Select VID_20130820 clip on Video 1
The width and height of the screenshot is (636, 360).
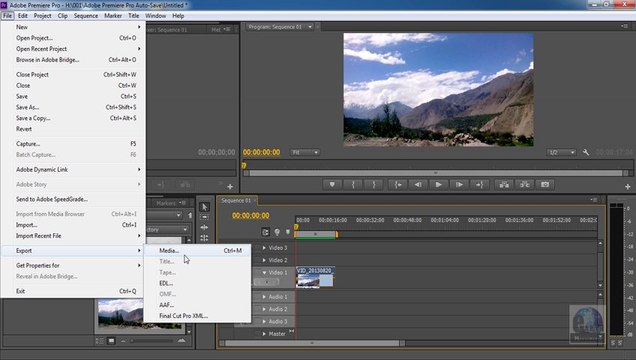(x=316, y=277)
